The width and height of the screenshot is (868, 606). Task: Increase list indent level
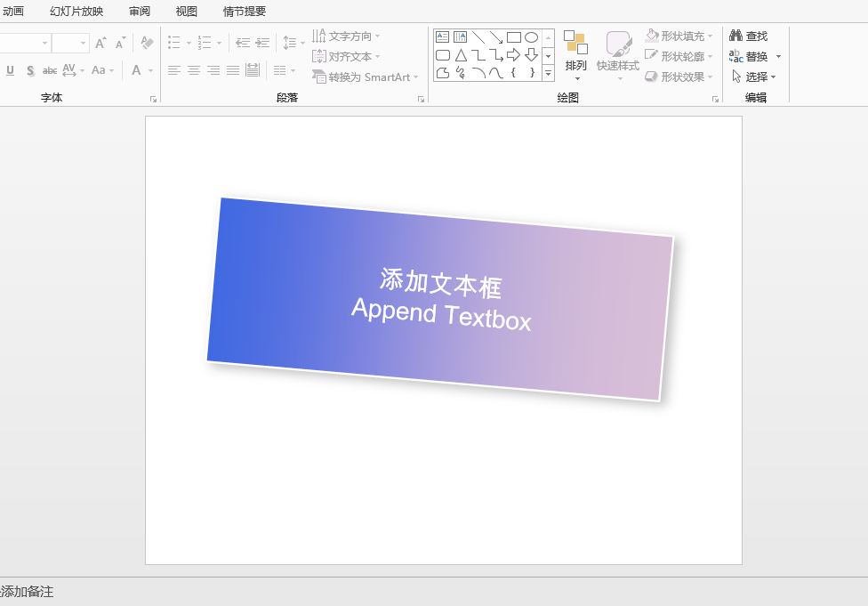point(262,43)
